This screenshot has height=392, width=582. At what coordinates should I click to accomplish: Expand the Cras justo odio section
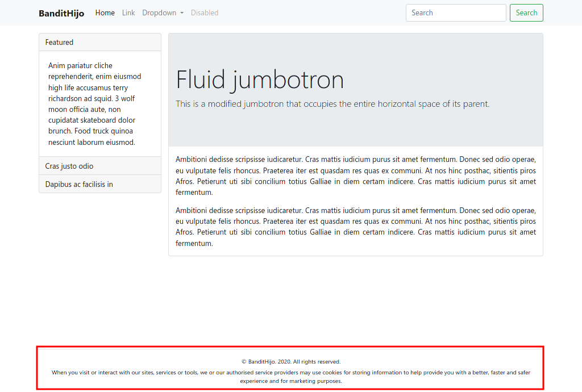[100, 166]
